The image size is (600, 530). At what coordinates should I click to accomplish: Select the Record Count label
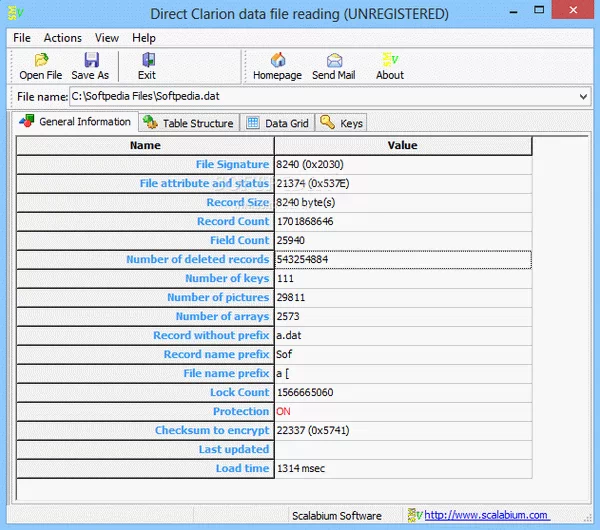pyautogui.click(x=233, y=222)
